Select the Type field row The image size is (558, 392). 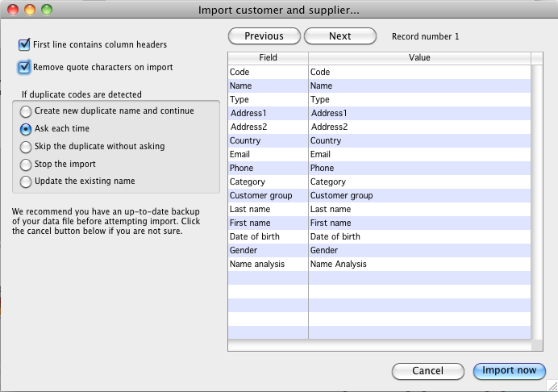[x=379, y=99]
